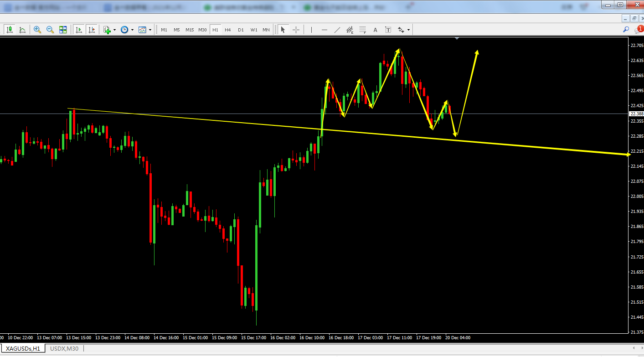Select the D1 daily timeframe
The height and width of the screenshot is (357, 644).
pyautogui.click(x=241, y=30)
